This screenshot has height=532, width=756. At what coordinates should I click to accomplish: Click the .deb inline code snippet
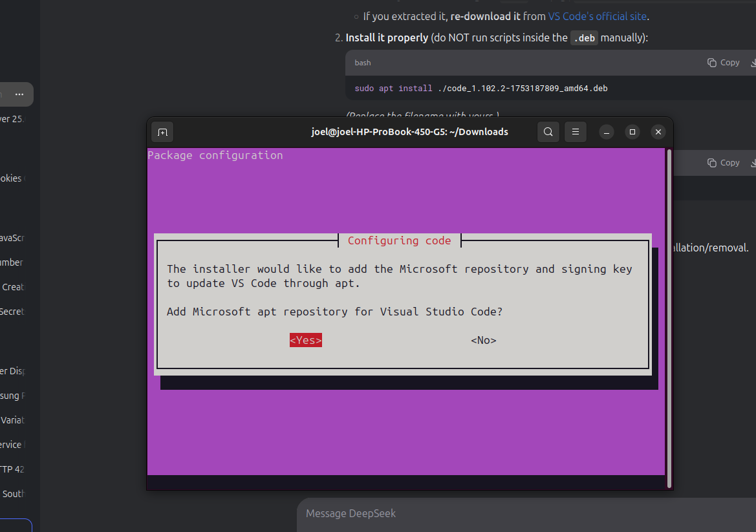point(585,38)
